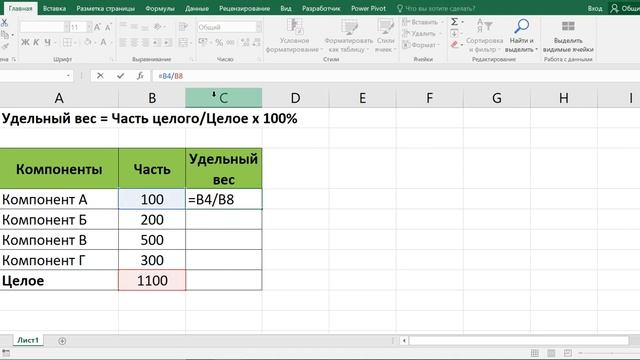Viewport: 640px width, 360px height.
Task: Toggle Bold Ж formatting
Action: [x=25, y=42]
